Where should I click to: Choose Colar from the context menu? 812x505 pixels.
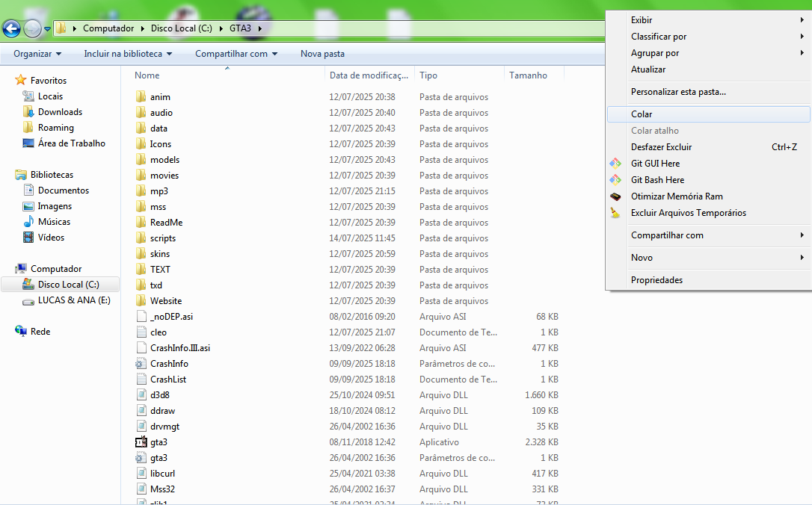(x=642, y=114)
